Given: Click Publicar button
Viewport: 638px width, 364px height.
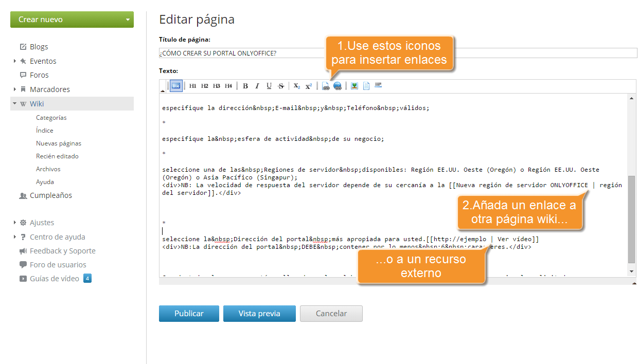Looking at the screenshot, I should [189, 314].
